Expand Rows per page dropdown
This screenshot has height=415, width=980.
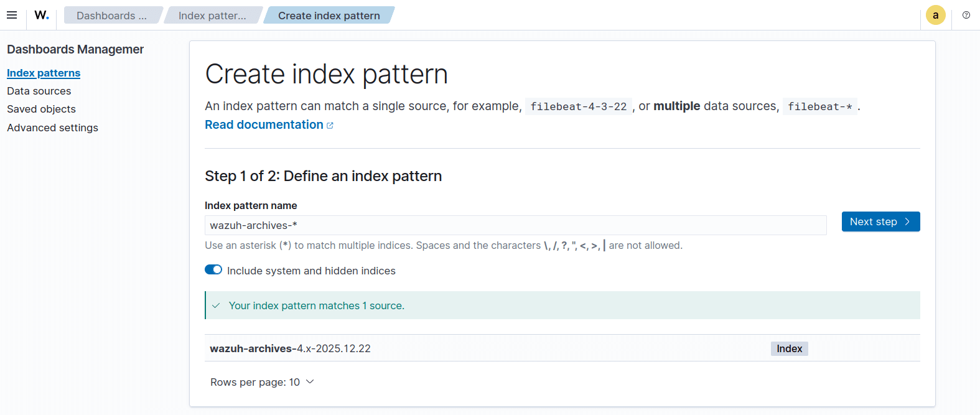pyautogui.click(x=262, y=382)
